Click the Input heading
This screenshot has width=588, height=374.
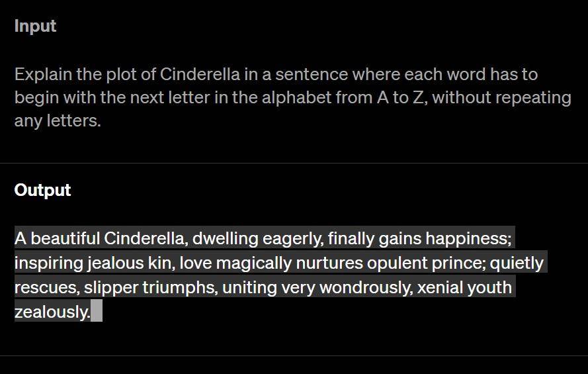point(35,26)
